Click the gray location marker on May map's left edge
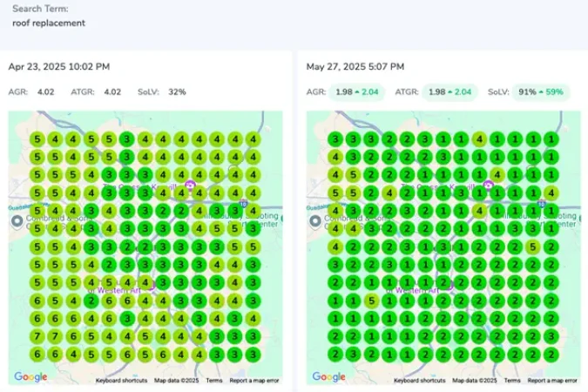Image resolution: width=588 pixels, height=392 pixels. (314, 220)
